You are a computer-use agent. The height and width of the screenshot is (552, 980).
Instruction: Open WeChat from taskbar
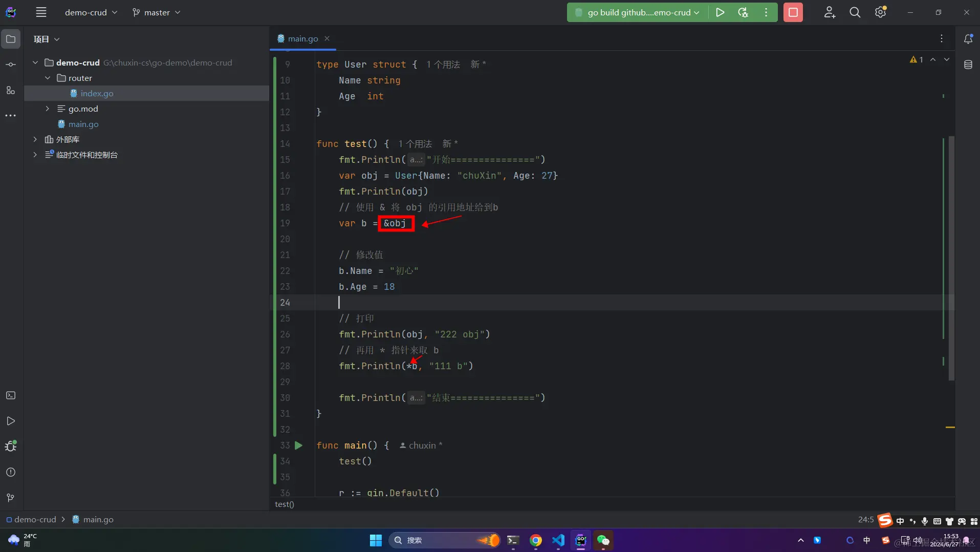click(x=603, y=540)
